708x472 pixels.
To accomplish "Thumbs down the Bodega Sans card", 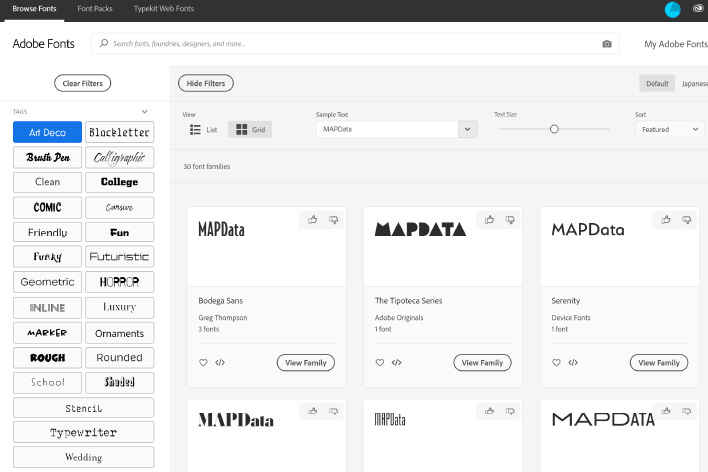I will point(333,220).
